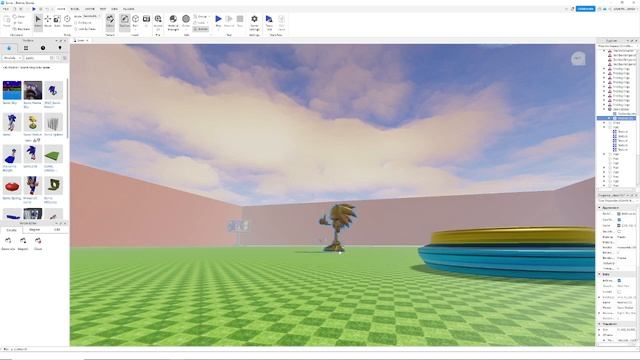Open the Material Manager
The image size is (640, 360).
click(173, 22)
